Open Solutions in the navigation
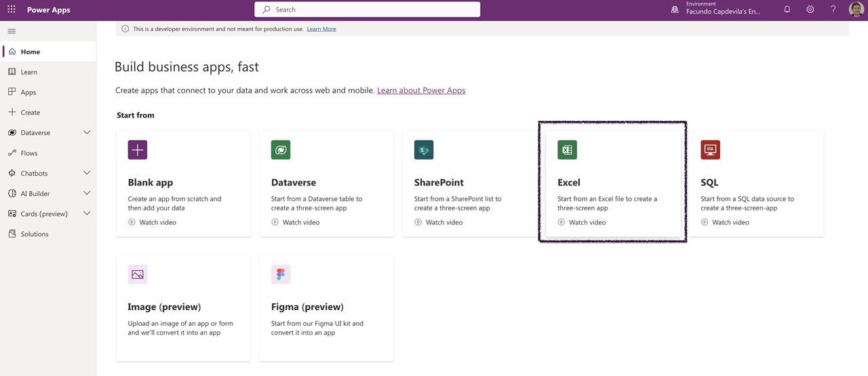This screenshot has height=376, width=868. (49, 234)
